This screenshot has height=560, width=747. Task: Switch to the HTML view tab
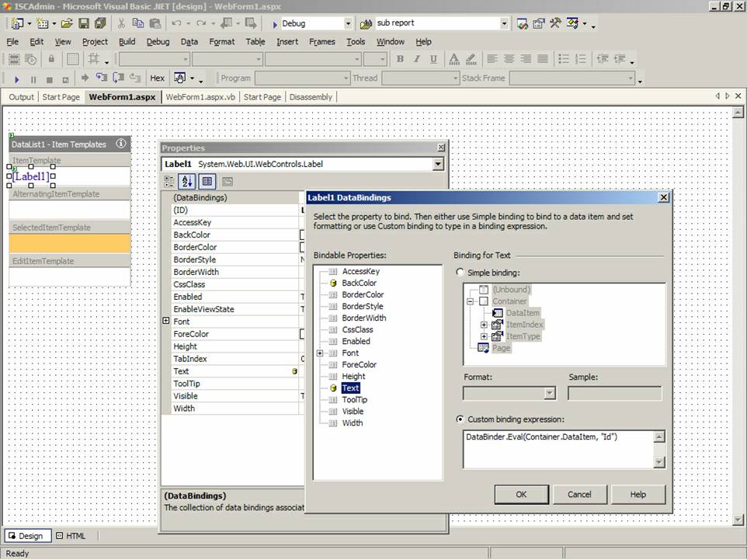click(71, 536)
